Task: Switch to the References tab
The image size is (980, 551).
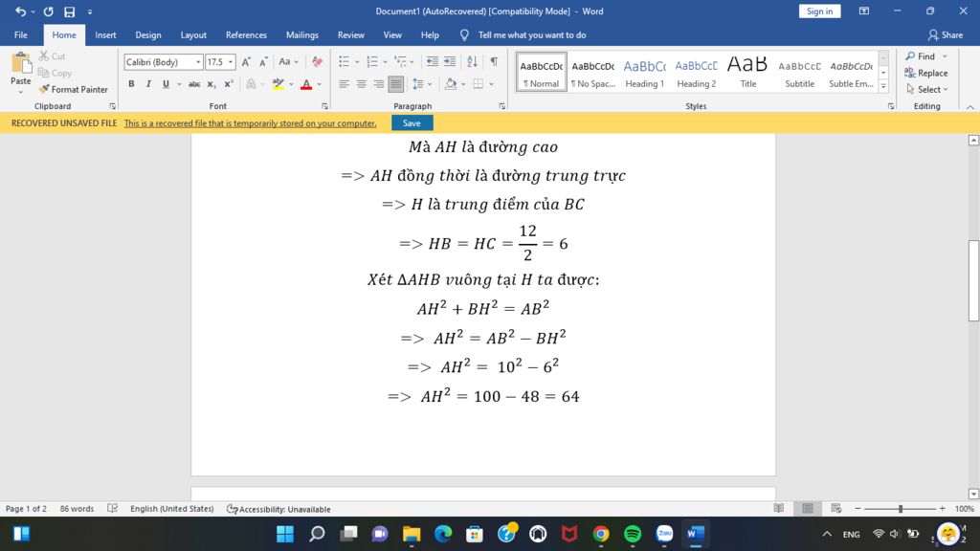Action: tap(246, 35)
